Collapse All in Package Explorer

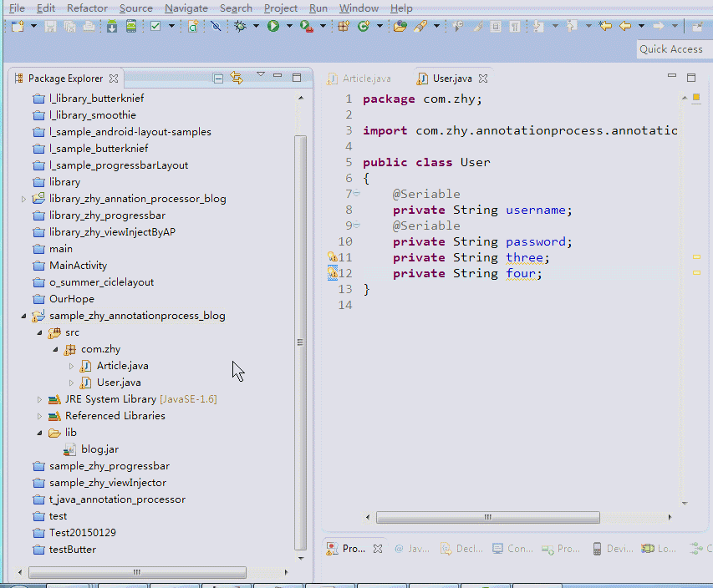click(x=218, y=79)
